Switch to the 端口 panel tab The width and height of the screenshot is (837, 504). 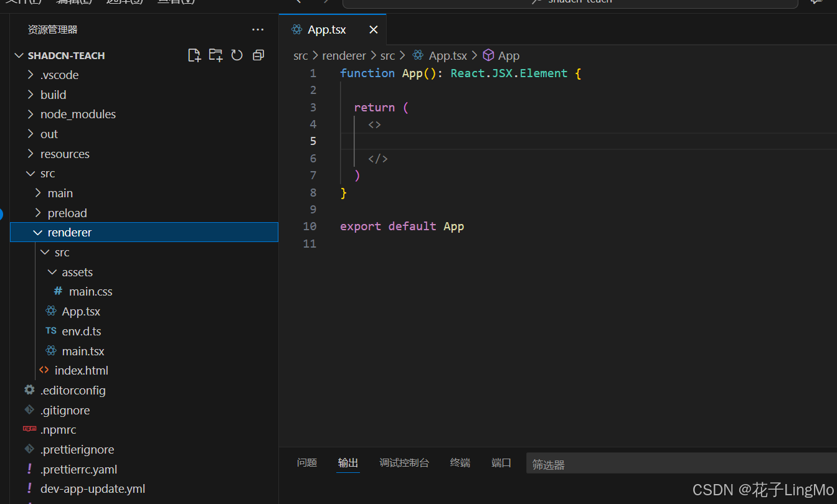pos(501,463)
